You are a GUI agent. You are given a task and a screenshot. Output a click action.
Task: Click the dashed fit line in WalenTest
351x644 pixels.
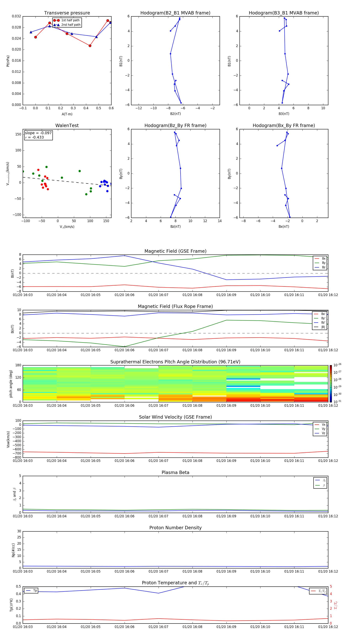67,181
